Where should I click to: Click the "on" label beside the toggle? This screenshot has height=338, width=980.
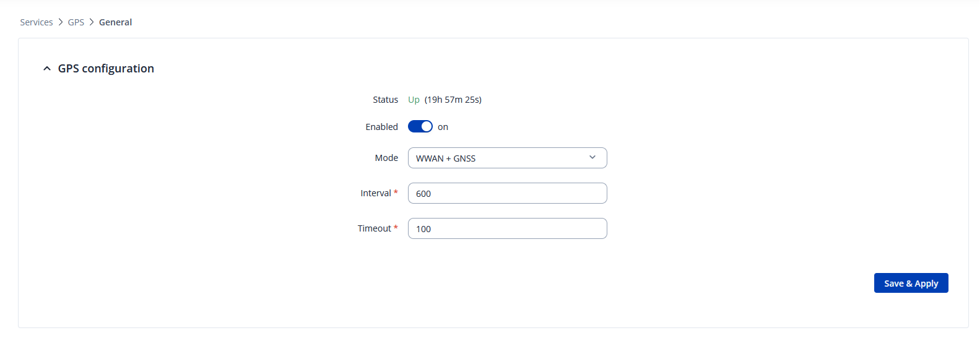[x=443, y=127]
